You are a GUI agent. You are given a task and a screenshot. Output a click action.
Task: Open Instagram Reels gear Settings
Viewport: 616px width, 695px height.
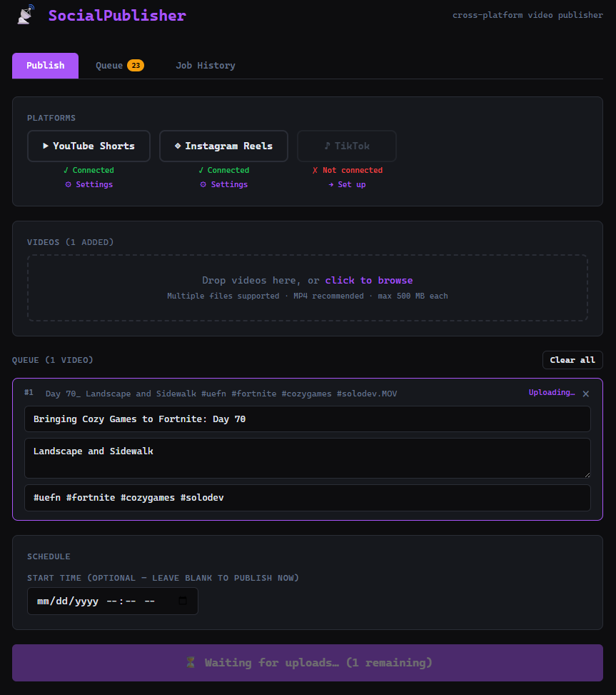point(223,184)
